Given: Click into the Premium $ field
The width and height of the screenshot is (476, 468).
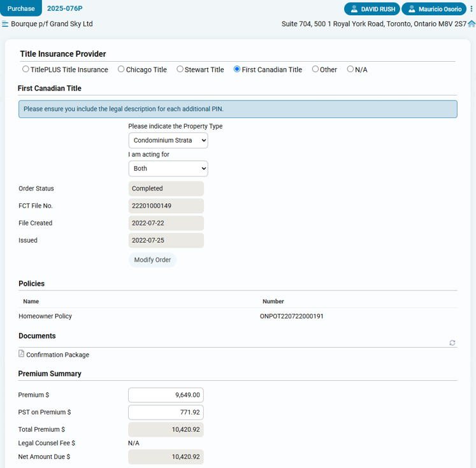Looking at the screenshot, I should (x=166, y=395).
